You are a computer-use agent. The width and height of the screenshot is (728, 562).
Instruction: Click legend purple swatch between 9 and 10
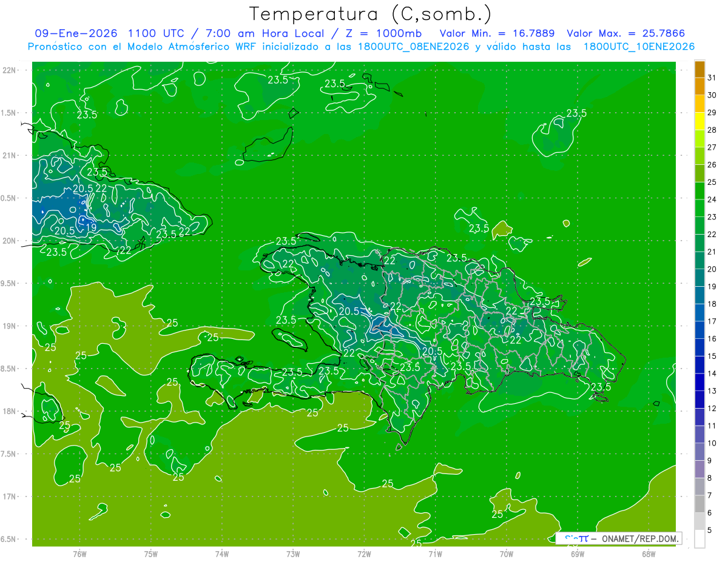[699, 452]
